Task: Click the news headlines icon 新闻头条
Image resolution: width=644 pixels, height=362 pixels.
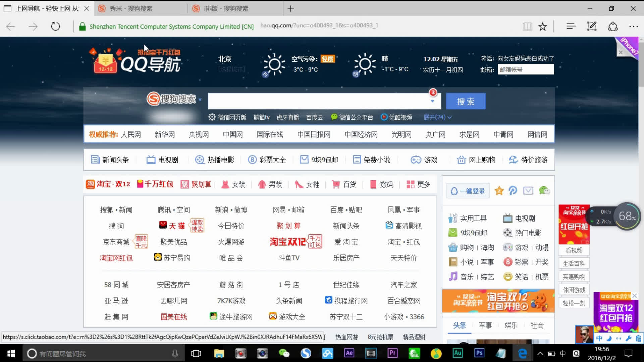Action: [95, 160]
